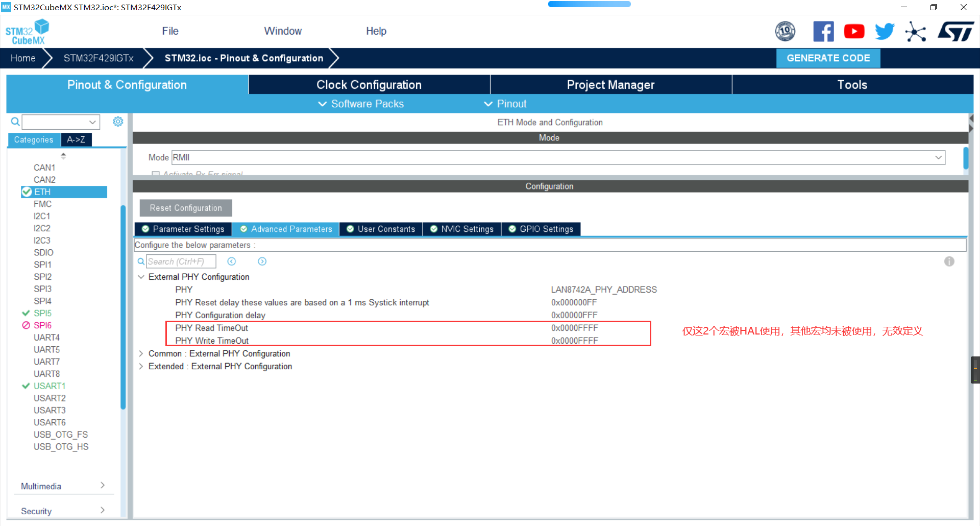
Task: Open the Help menu
Action: [x=376, y=31]
